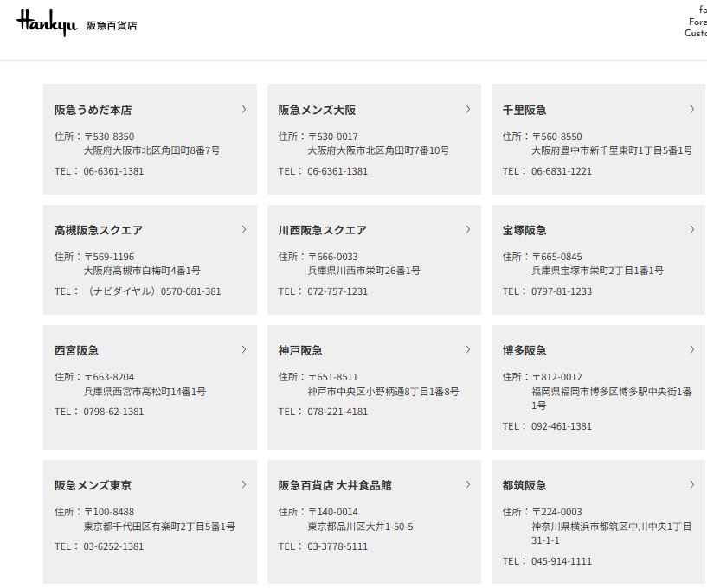Click the chevron on 川西阪急スクエア card
Screen dimensions: 707x588
coord(468,229)
